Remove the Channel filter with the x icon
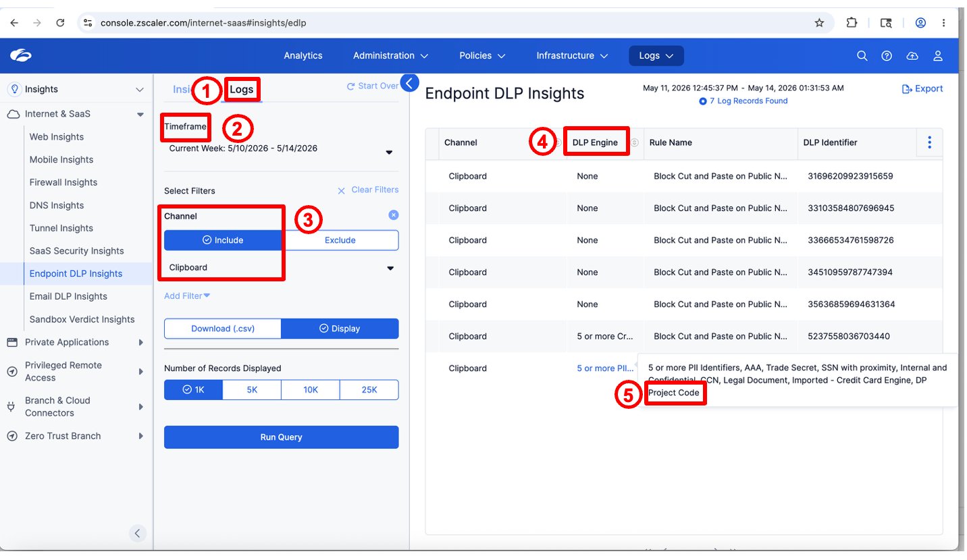Screen dimensions: 967x560 pos(394,215)
